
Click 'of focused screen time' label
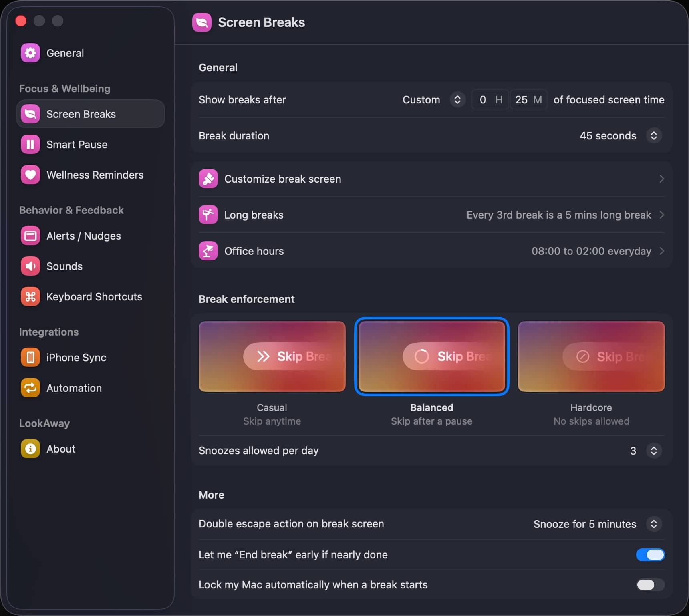(609, 99)
